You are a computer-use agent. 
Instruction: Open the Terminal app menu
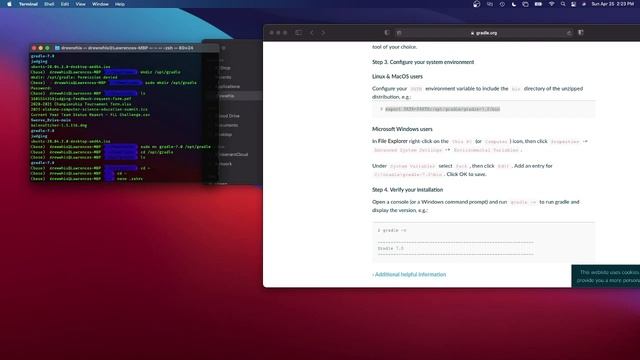pyautogui.click(x=28, y=4)
